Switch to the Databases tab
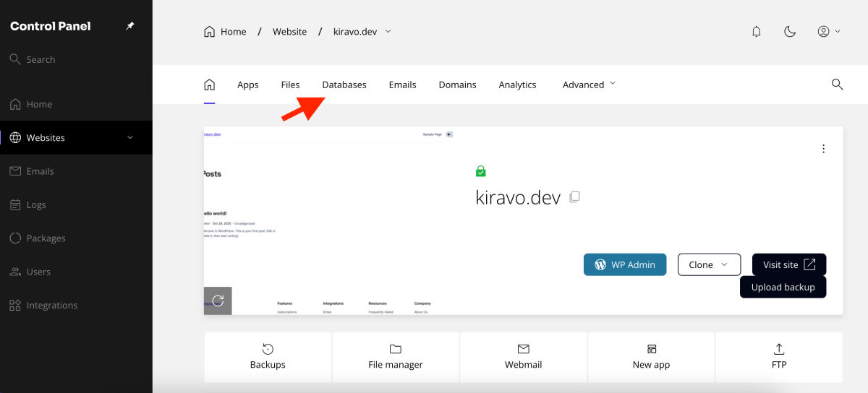The image size is (868, 393). pyautogui.click(x=344, y=85)
